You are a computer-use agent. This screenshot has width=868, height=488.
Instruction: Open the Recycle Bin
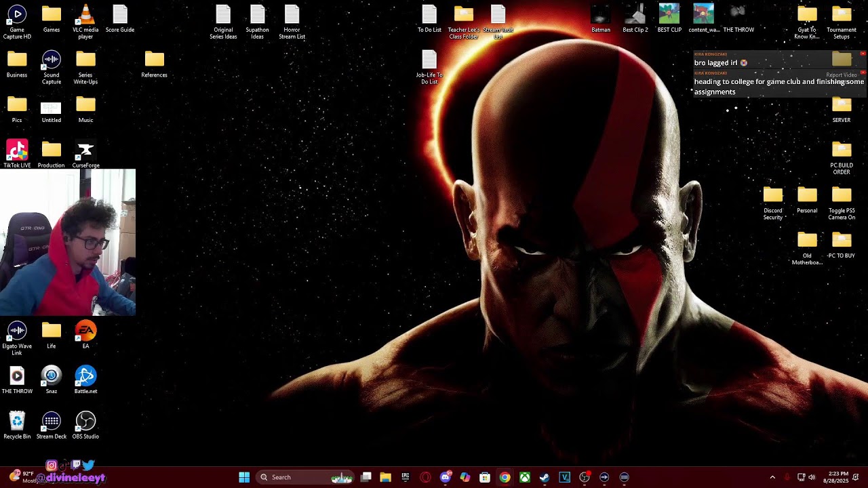(x=17, y=425)
